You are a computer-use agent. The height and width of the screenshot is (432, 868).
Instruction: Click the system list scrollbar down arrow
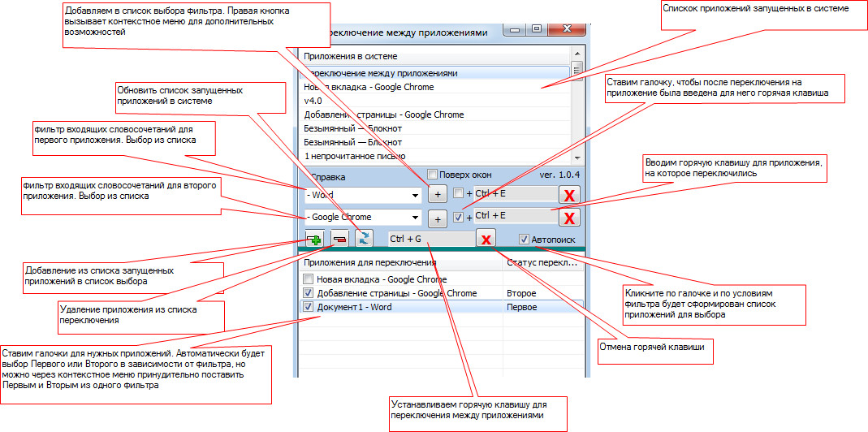point(577,158)
